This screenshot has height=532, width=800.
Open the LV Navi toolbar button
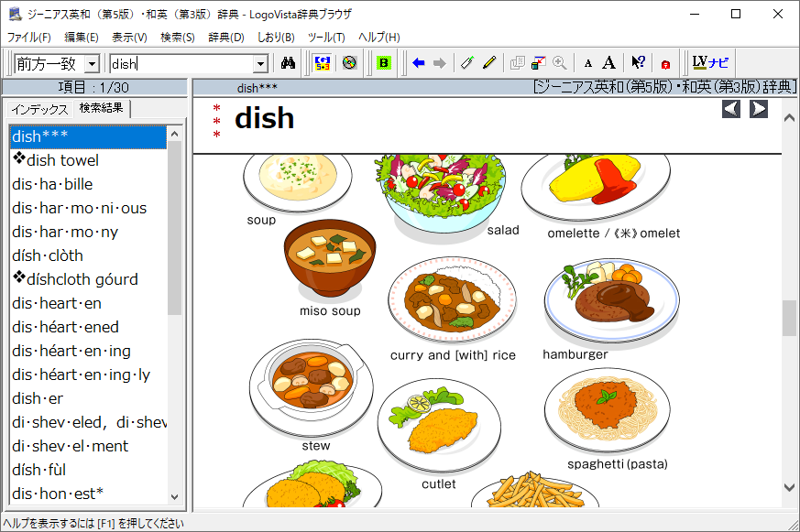(x=710, y=63)
